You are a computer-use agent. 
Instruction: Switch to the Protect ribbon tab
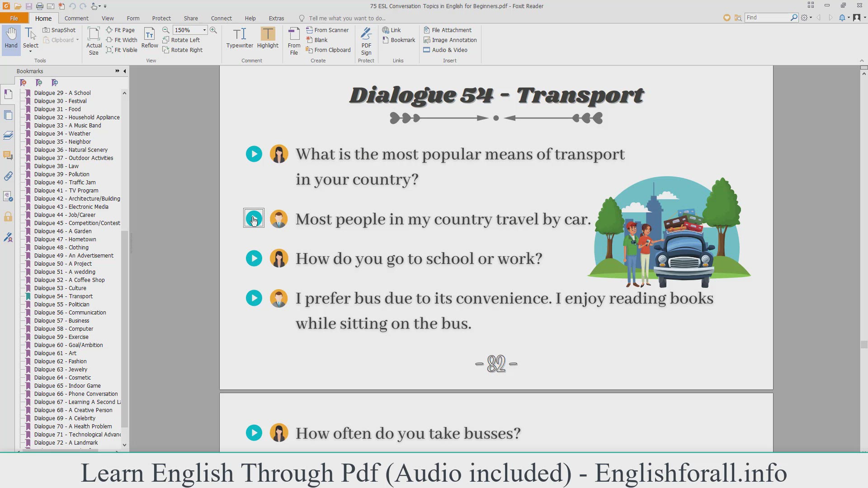pyautogui.click(x=161, y=18)
